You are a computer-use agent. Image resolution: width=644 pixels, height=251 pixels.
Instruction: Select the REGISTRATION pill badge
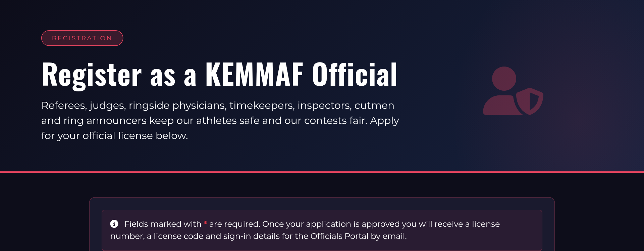pyautogui.click(x=82, y=38)
